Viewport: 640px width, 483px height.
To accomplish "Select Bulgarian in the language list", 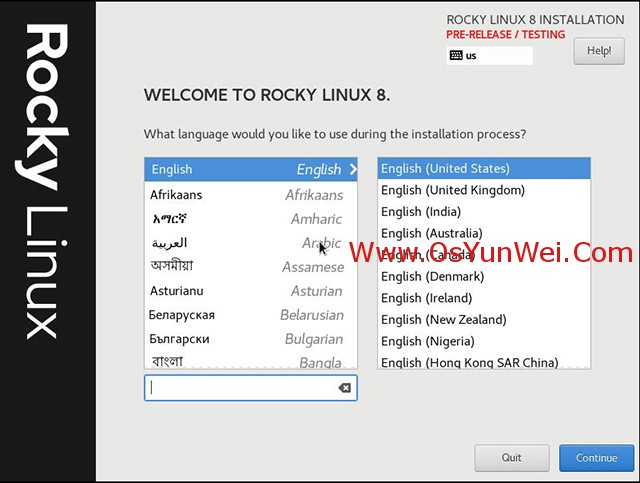I will 251,339.
